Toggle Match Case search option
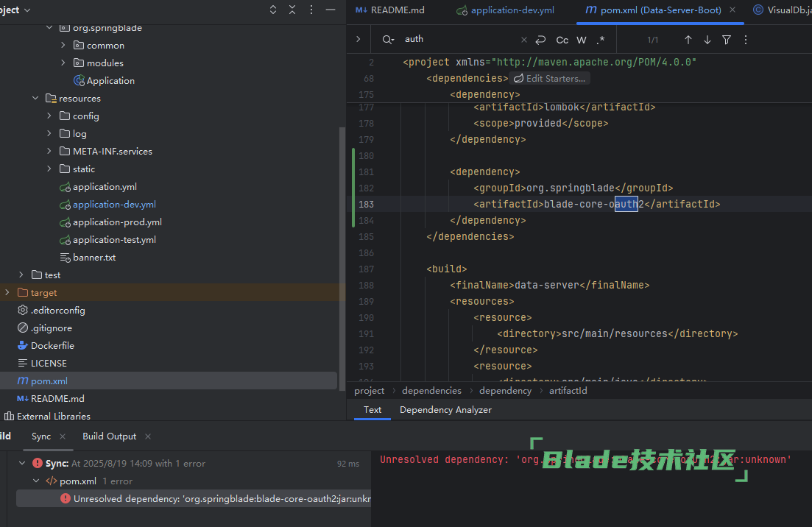The image size is (812, 527). pos(562,40)
